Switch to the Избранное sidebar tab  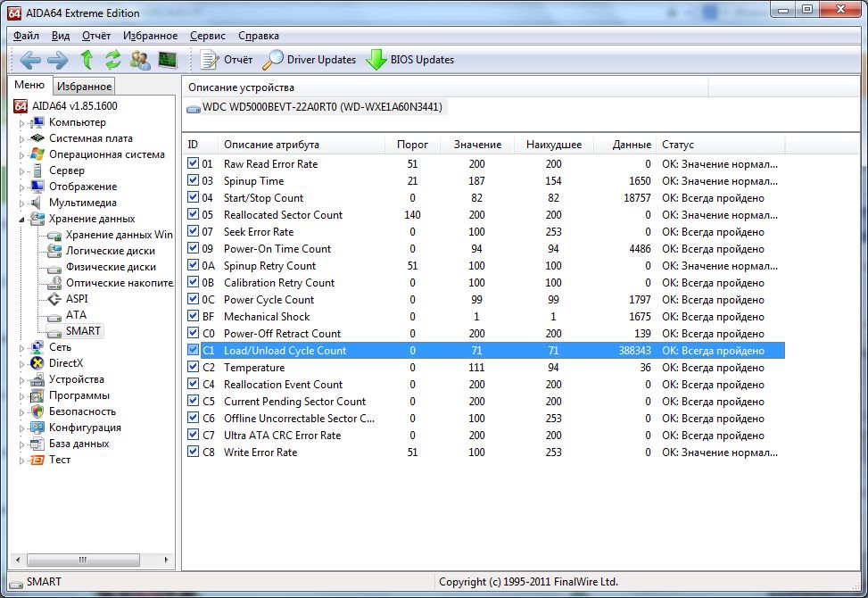pos(84,87)
